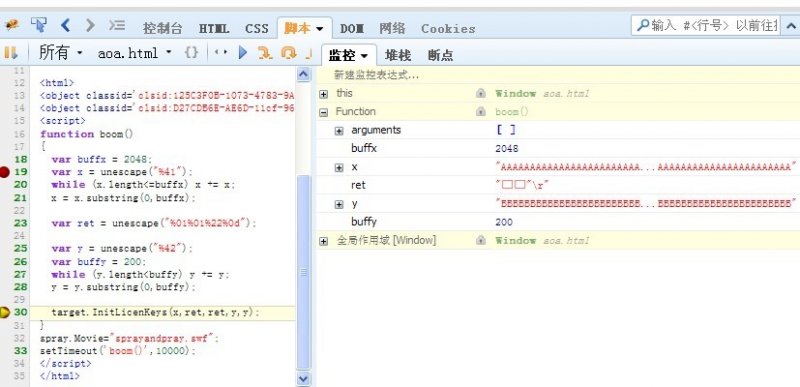
Task: Click the red breakpoint dot on line 19
Action: (x=5, y=172)
